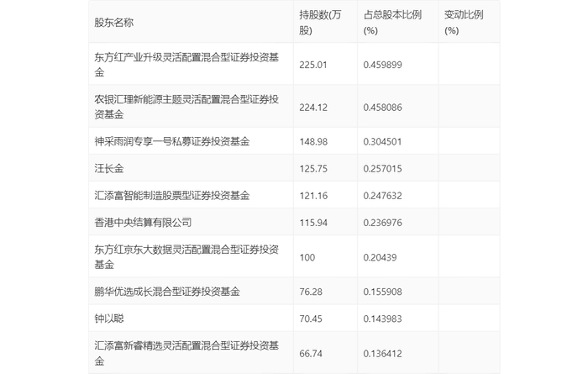Select shareholder 农银汇理新能源主题灵活配置混合型证券投资基金

pos(186,107)
